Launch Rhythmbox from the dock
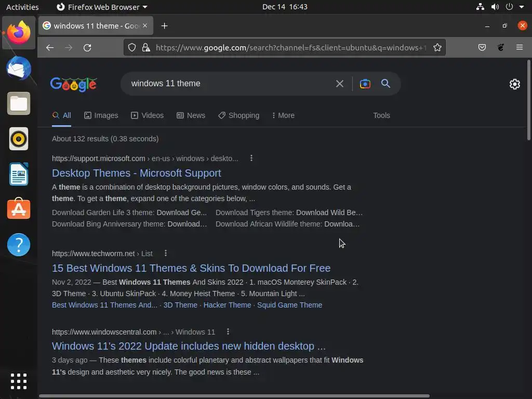The image size is (532, 399). click(x=19, y=139)
